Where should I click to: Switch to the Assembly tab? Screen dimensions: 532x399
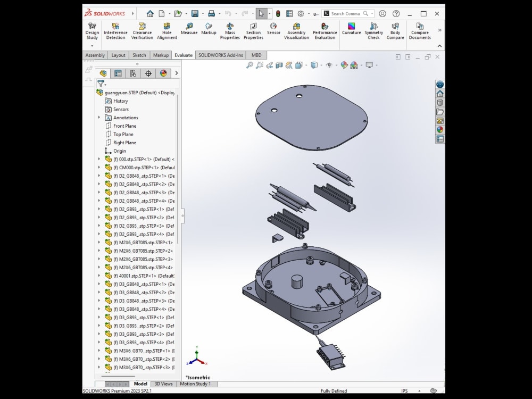click(x=95, y=55)
